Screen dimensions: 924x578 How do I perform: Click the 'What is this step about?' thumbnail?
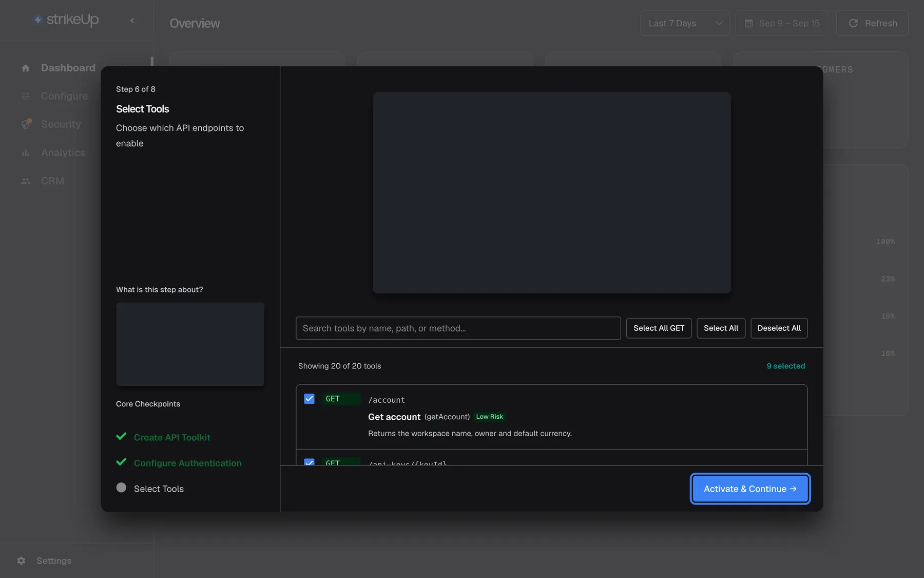[x=190, y=344]
